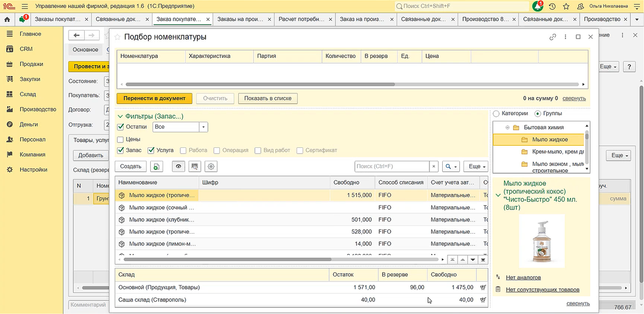Viewport: 644px width, 314px height.
Task: Click the gear settings icon in list toolbar
Action: pos(211,167)
